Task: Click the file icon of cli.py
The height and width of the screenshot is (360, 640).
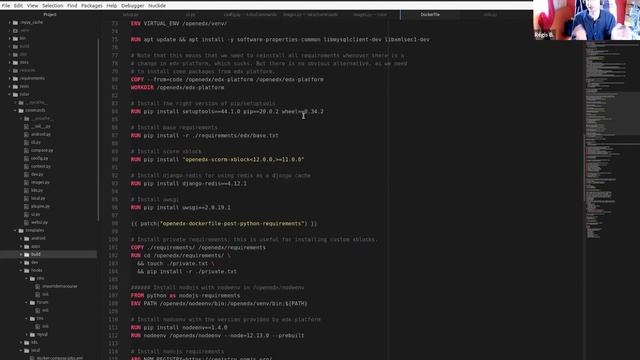Action: pyautogui.click(x=27, y=142)
